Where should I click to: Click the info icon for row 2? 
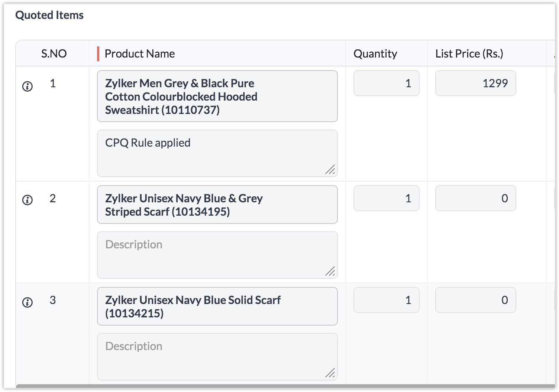tap(28, 200)
